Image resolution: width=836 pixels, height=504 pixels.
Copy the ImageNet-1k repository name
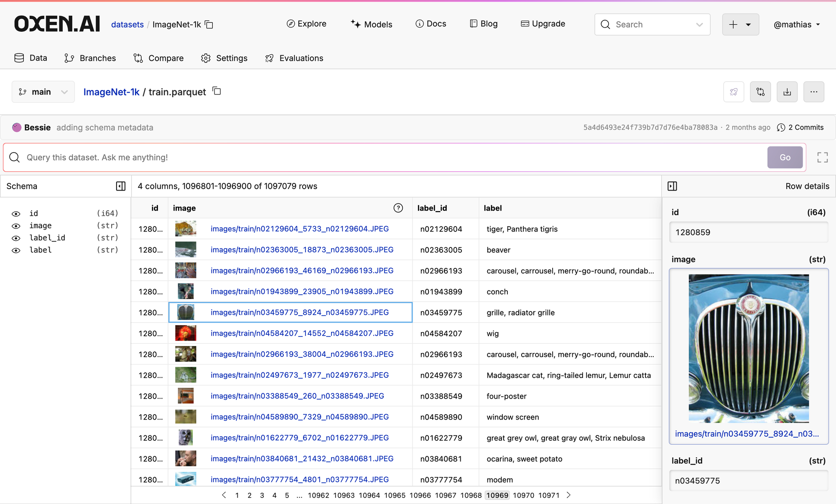(209, 25)
